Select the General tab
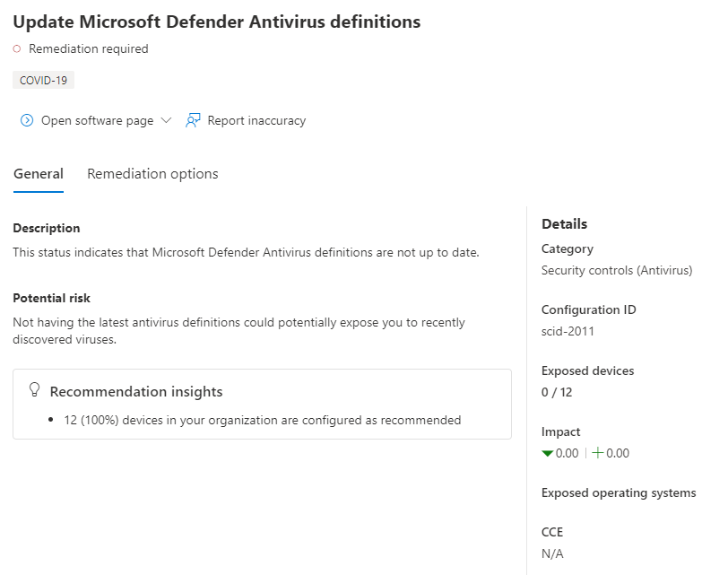This screenshot has height=575, width=728. [x=38, y=173]
